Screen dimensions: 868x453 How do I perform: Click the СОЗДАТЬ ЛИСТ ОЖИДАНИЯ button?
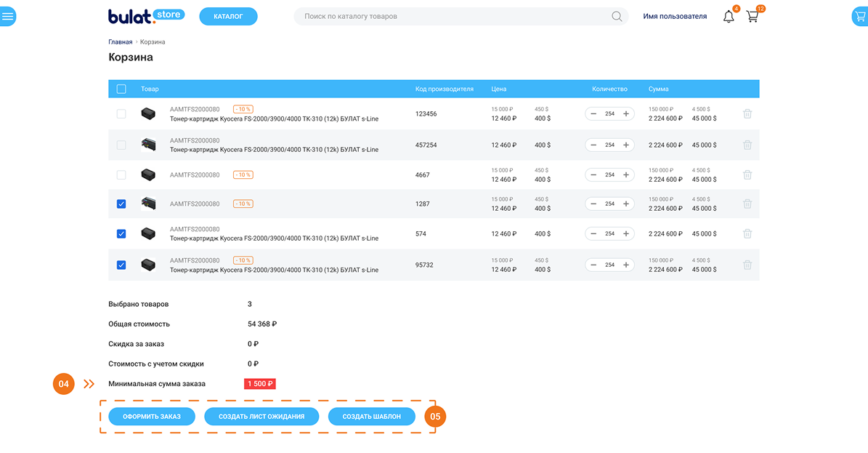click(x=261, y=417)
